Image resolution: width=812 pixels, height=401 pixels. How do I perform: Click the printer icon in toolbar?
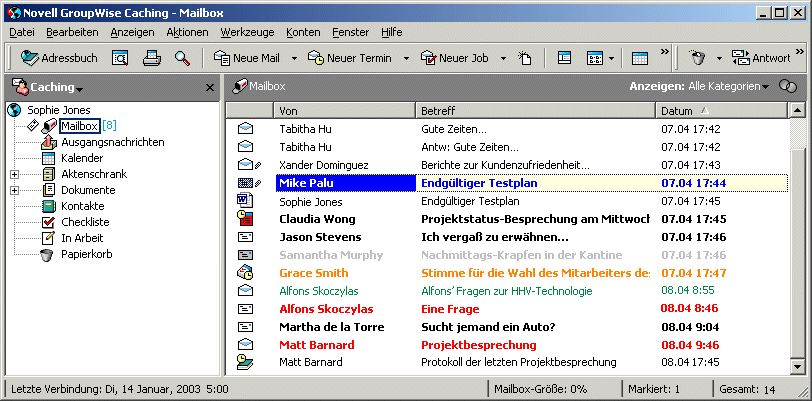[x=152, y=58]
